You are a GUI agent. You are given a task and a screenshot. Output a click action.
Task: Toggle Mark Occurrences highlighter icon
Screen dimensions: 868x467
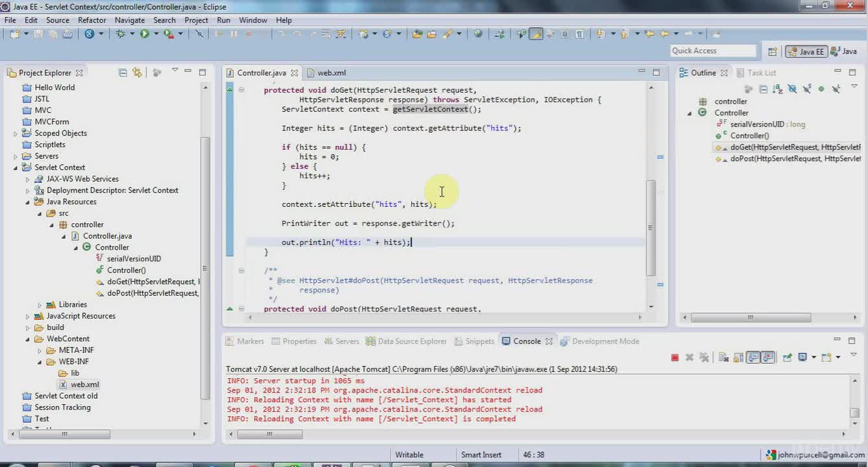click(536, 34)
